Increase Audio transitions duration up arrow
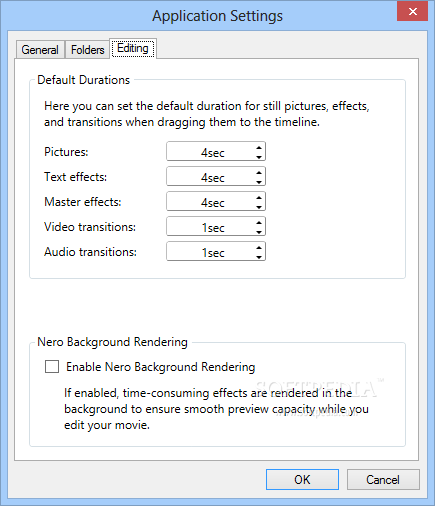 259,247
